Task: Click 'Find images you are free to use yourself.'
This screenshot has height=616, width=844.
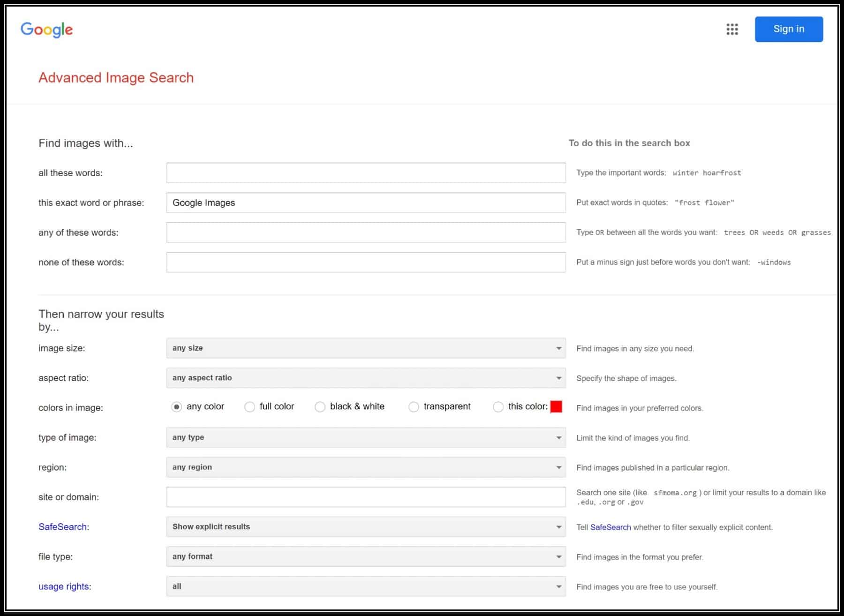Action: click(x=647, y=587)
